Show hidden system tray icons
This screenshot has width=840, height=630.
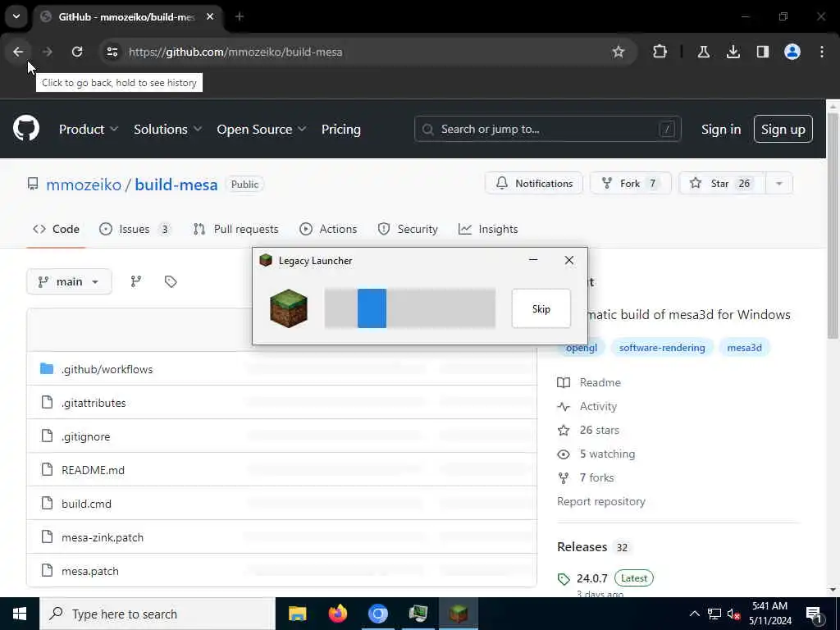click(x=694, y=614)
